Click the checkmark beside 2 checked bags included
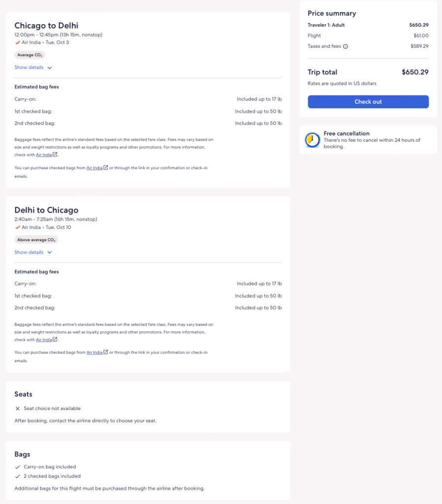Image resolution: width=442 pixels, height=504 pixels. [x=18, y=476]
